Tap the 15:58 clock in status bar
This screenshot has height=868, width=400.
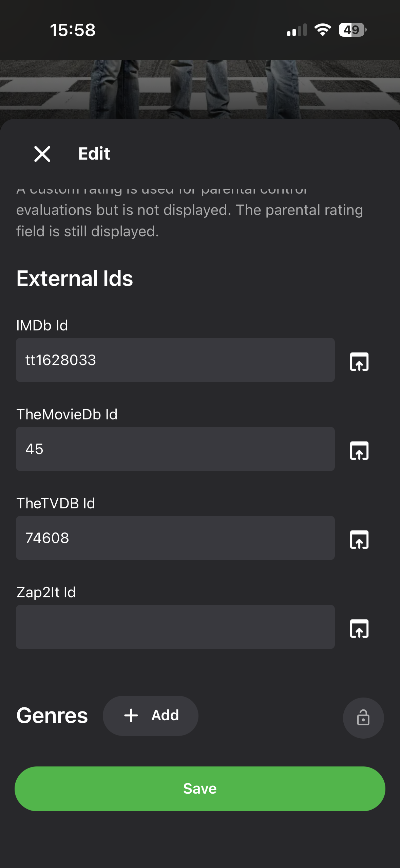pos(73,30)
